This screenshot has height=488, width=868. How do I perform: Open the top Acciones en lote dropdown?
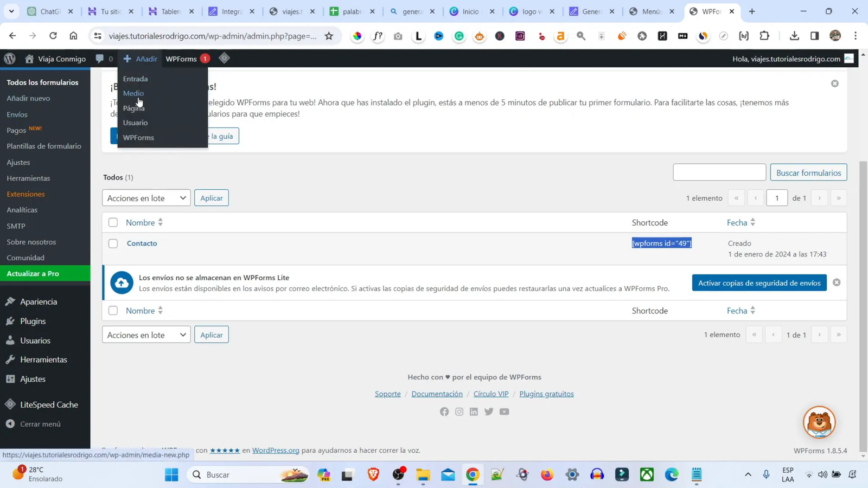[146, 197]
